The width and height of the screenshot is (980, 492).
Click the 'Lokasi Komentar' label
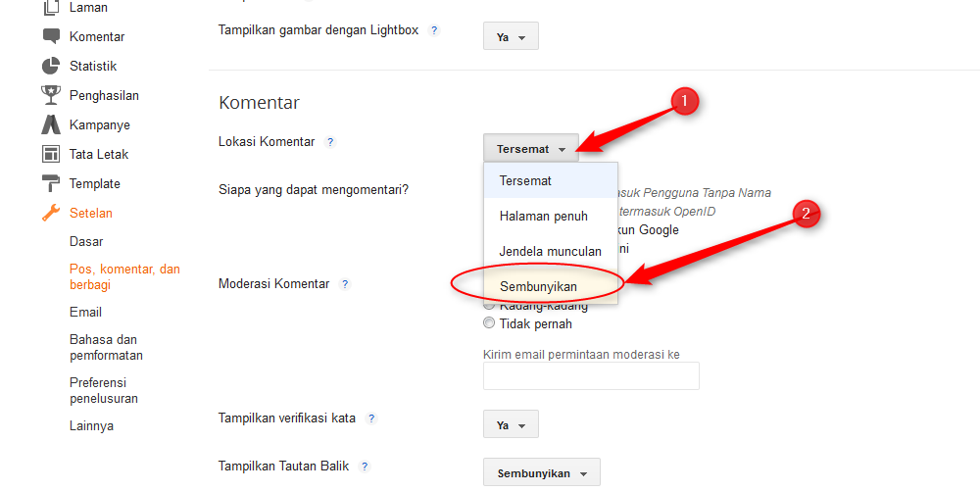coord(267,141)
